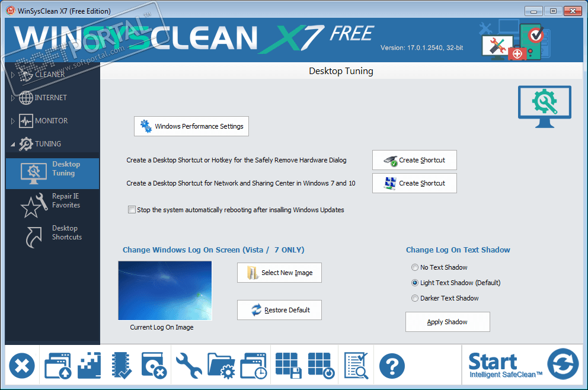
Task: Click the red X close icon in bottom toolbar
Action: click(22, 366)
